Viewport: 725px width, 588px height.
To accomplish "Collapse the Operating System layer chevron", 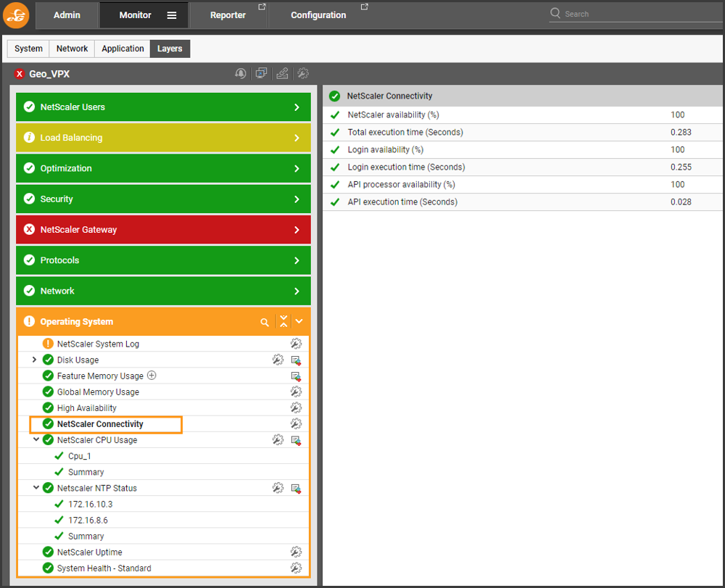I will click(299, 321).
